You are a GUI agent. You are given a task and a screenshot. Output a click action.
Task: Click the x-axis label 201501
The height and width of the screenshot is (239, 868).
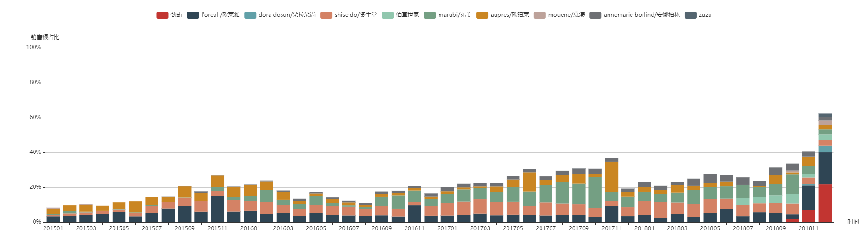53,228
